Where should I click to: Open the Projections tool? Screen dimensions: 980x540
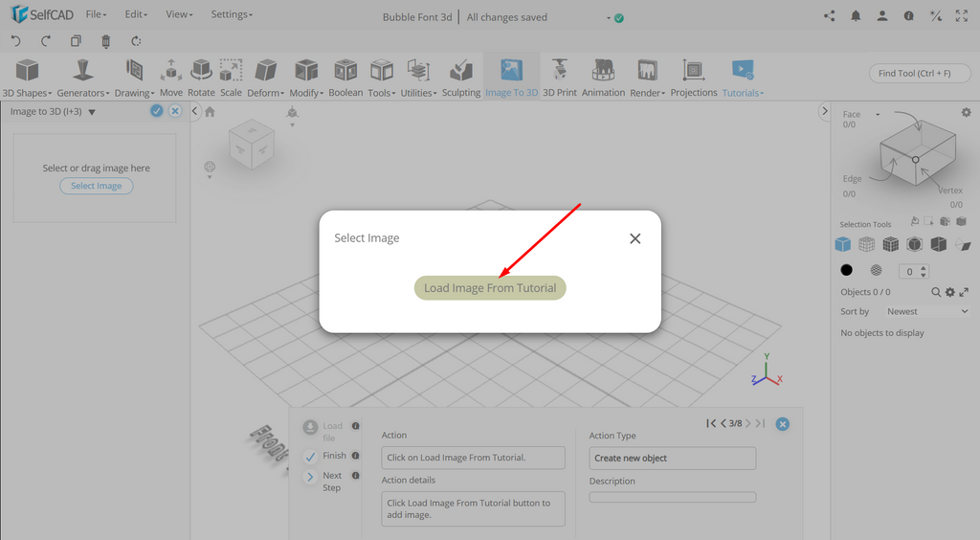(694, 79)
